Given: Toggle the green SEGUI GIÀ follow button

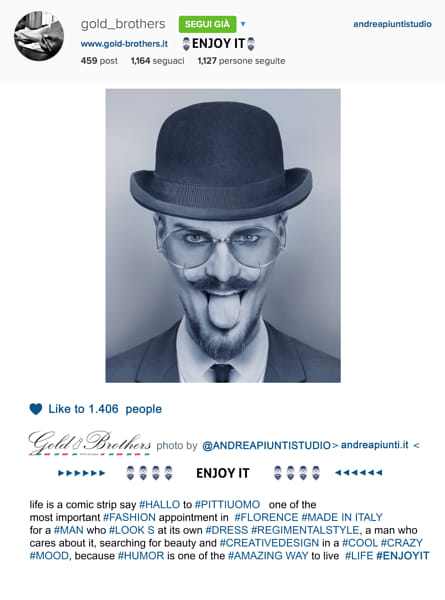Looking at the screenshot, I should click(207, 24).
